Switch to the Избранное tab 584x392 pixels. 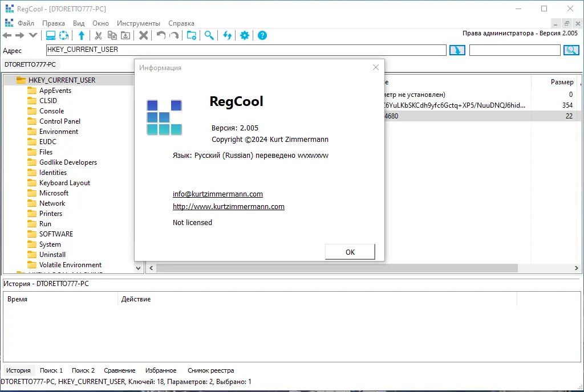click(161, 370)
